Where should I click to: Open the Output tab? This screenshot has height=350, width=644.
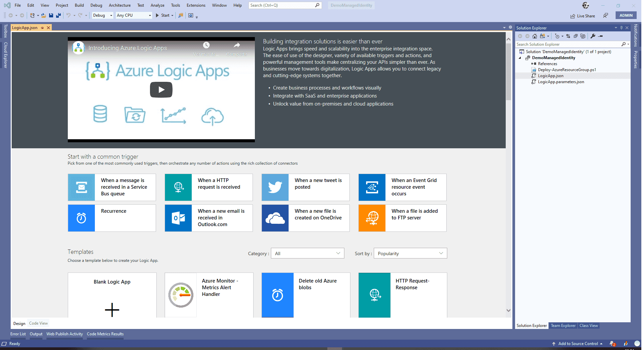36,334
